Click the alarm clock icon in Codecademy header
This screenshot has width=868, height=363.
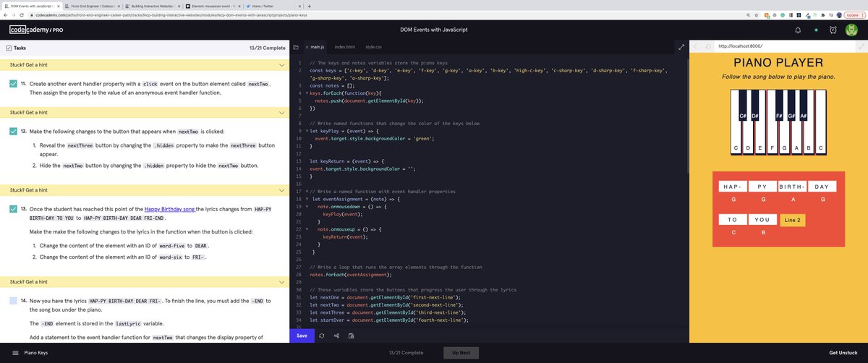[833, 30]
